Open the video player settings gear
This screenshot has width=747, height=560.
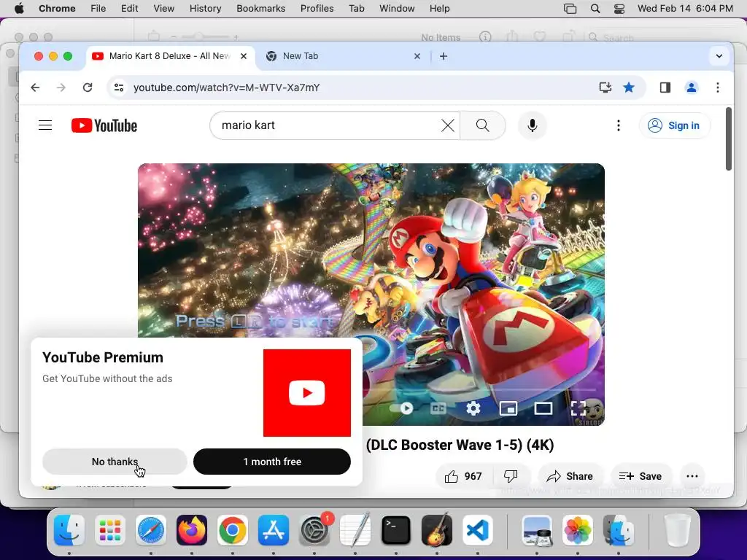tap(473, 408)
